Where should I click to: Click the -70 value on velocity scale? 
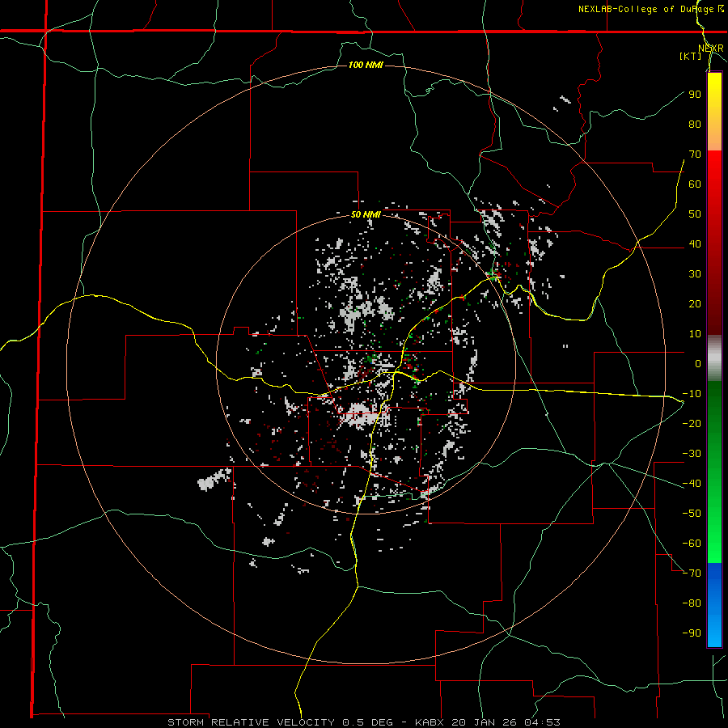(x=692, y=573)
